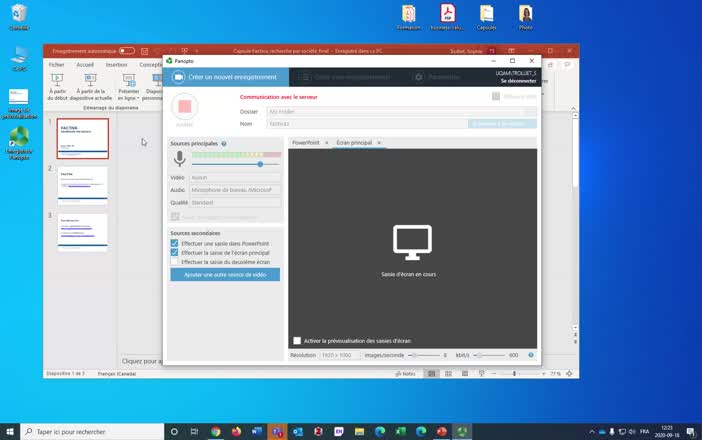The height and width of the screenshot is (440, 702).
Task: Click the red stop recording button
Action: click(185, 107)
